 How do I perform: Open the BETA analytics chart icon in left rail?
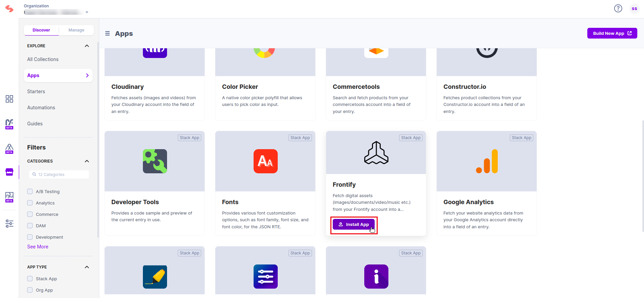pos(9,197)
